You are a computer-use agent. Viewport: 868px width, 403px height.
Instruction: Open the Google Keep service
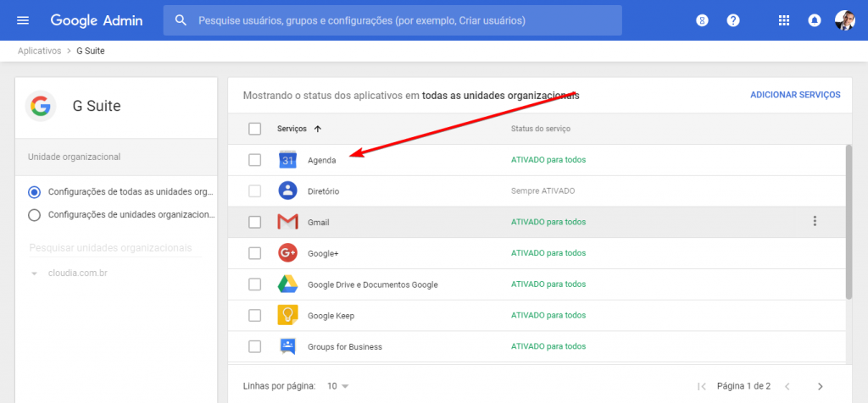(x=331, y=316)
